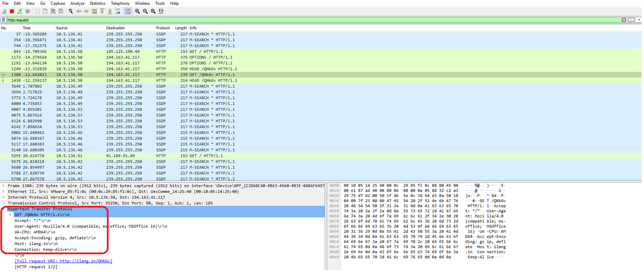Click the resize columns icon
The image size is (644, 272).
[x=161, y=11]
